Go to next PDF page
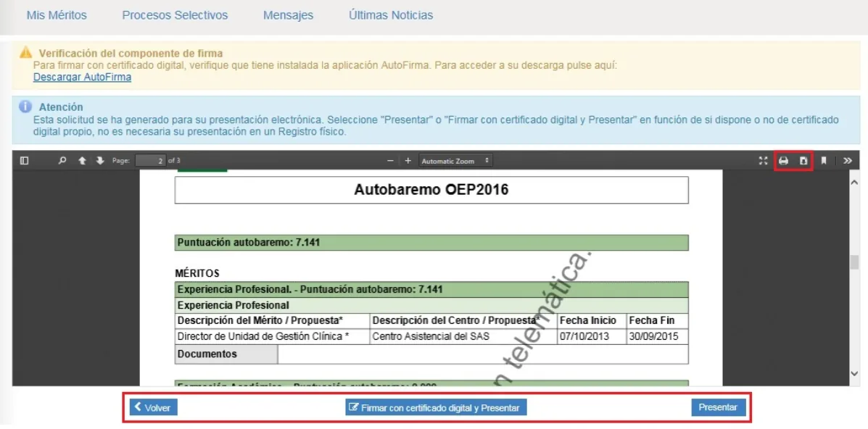Screen dimensions: 868x429 click(99, 161)
